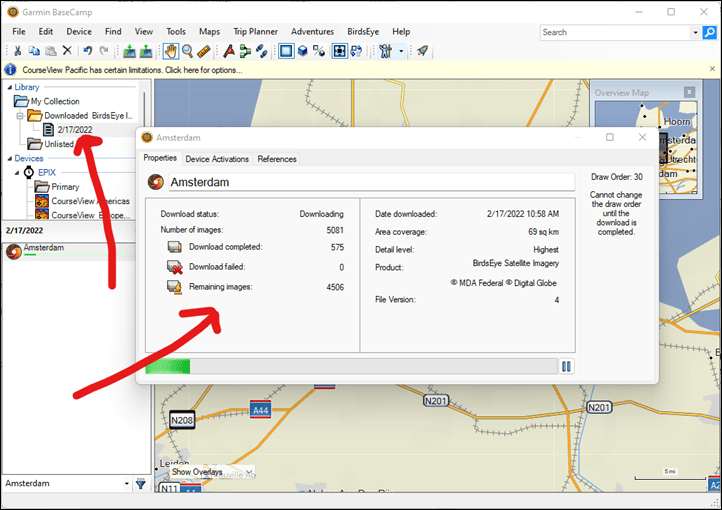Pause the BirdsEye download

pos(566,366)
